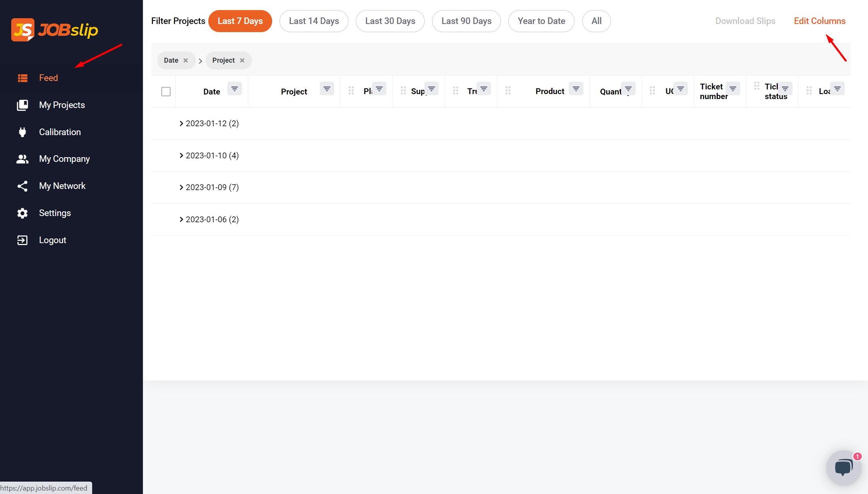Click the Logout menu item

(x=52, y=240)
